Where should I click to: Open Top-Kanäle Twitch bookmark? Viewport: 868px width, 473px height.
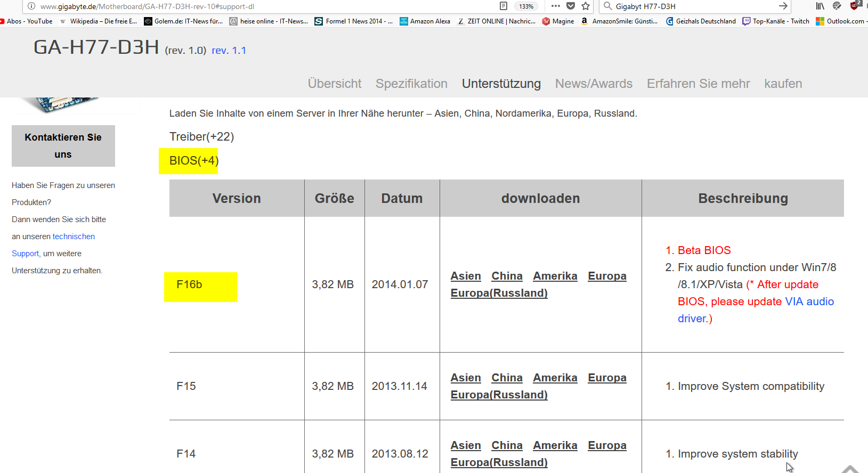click(776, 21)
